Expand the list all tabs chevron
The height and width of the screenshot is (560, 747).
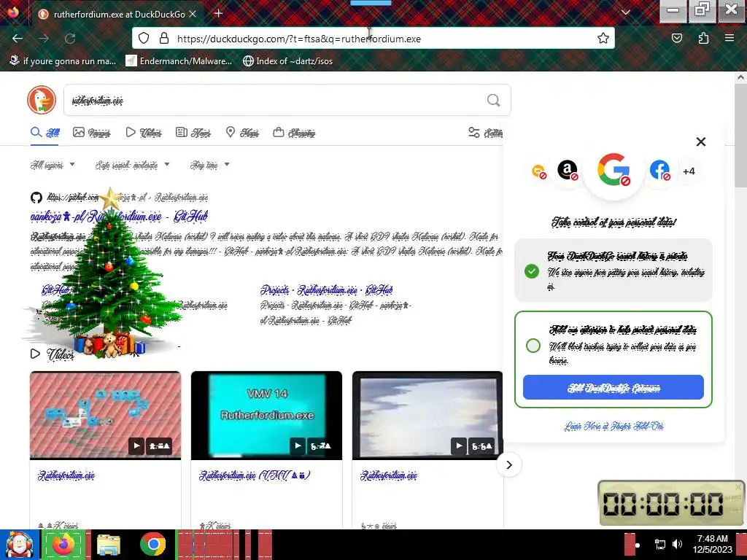[625, 12]
